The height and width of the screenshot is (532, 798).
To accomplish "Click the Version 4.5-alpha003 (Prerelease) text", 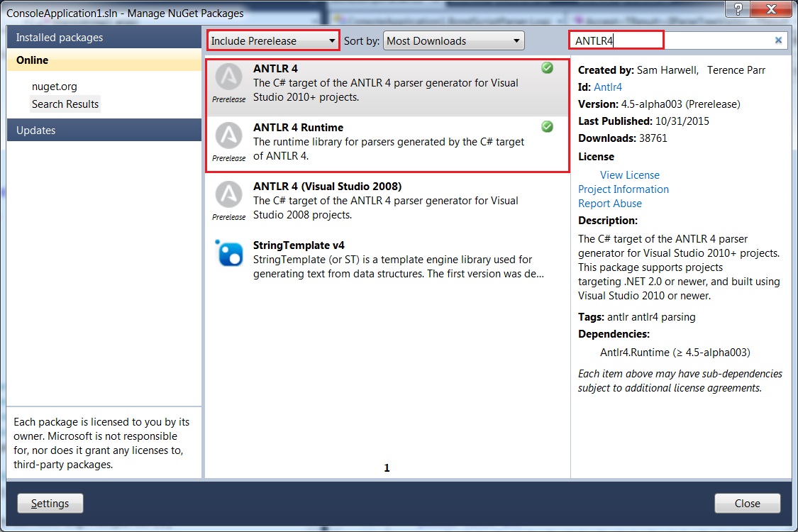I will (x=659, y=104).
